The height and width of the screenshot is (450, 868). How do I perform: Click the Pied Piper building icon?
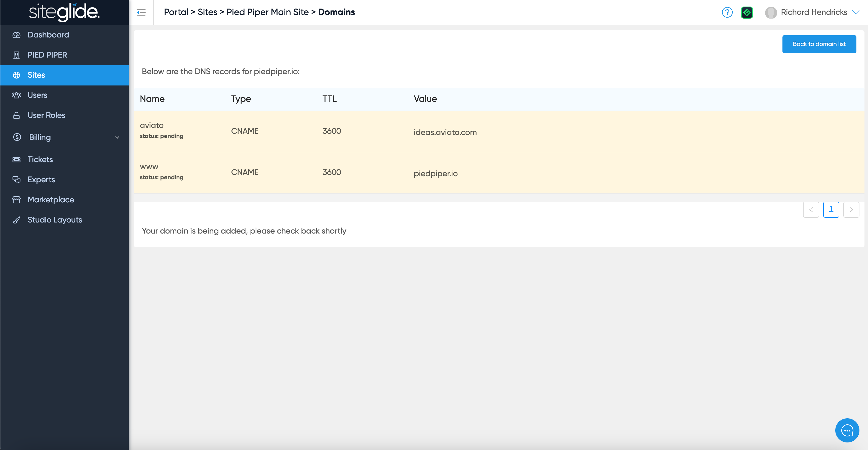pyautogui.click(x=17, y=55)
